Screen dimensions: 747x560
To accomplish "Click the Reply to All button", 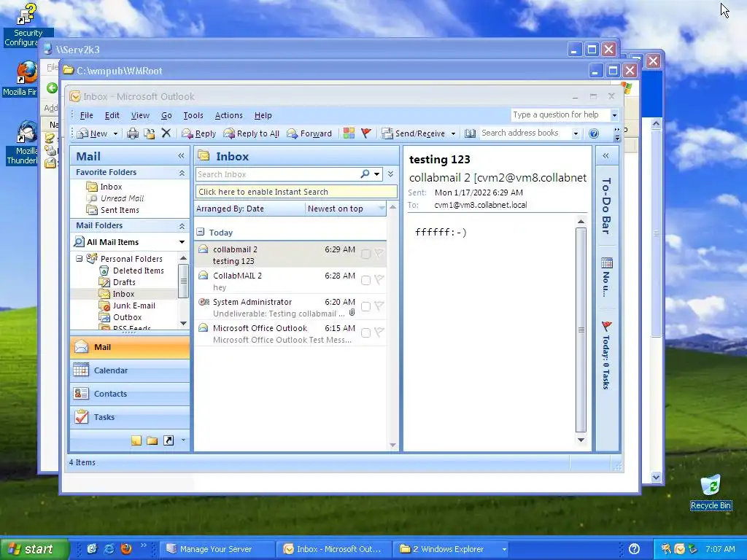I will [252, 133].
